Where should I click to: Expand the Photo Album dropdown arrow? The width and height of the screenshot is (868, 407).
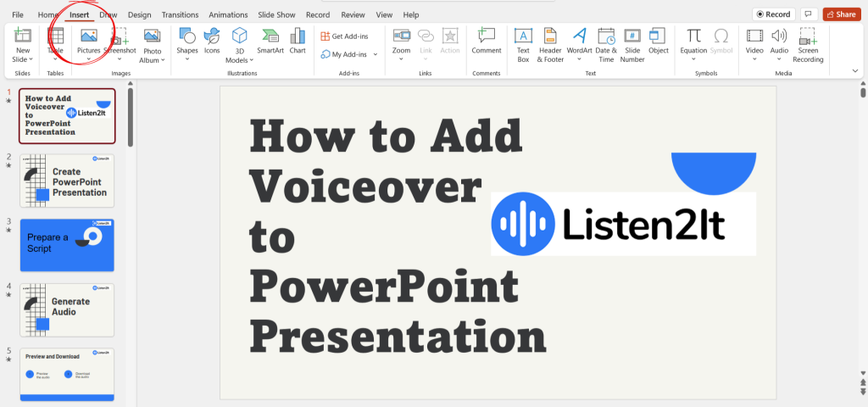163,60
